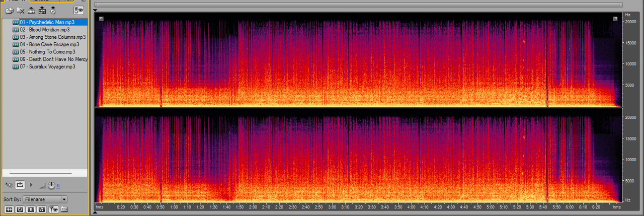
Task: Click the Insert Into CD List icon
Action: [x=53, y=10]
